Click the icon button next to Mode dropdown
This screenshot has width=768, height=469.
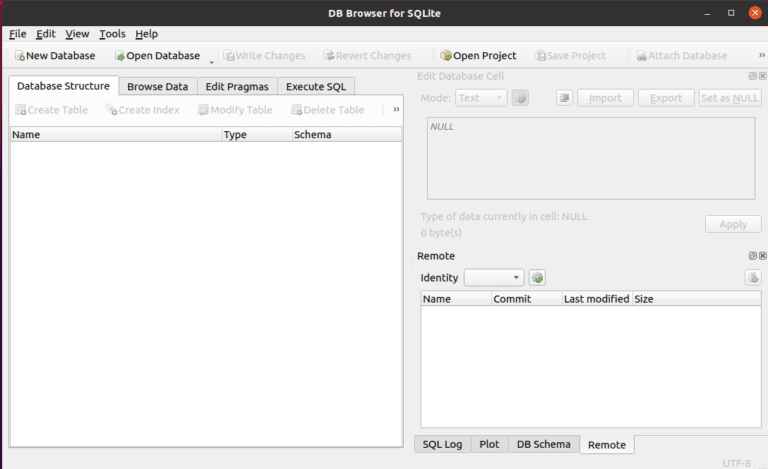(520, 98)
